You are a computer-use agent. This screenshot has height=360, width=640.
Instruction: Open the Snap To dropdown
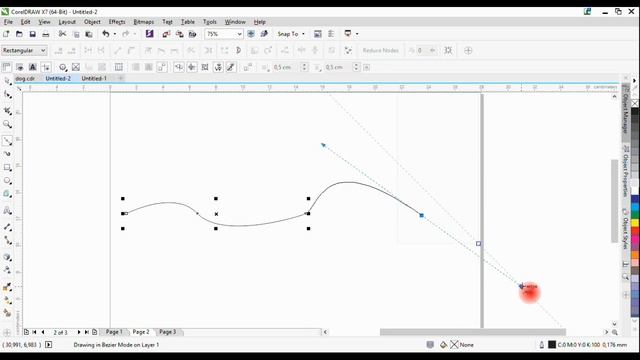pyautogui.click(x=291, y=34)
